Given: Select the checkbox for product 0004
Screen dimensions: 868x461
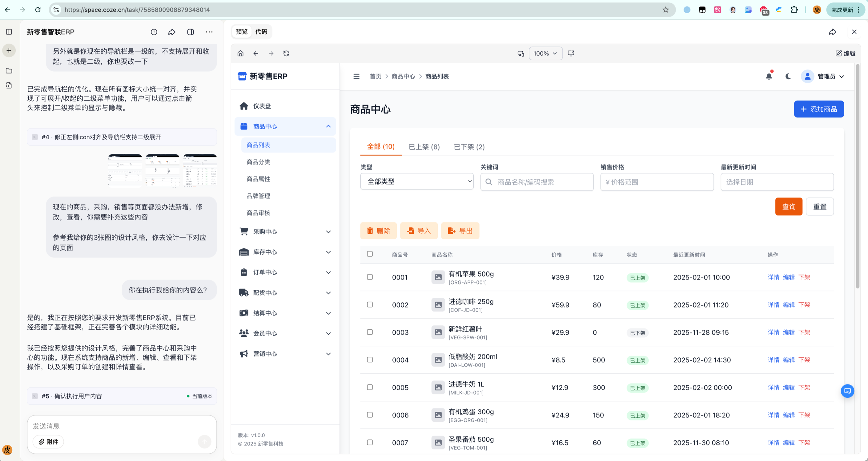Looking at the screenshot, I should point(370,360).
